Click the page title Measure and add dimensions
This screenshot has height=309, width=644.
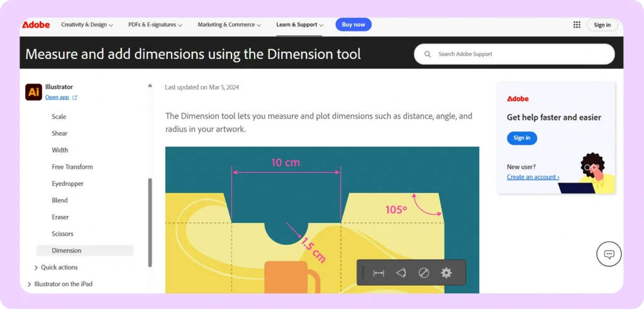point(193,54)
